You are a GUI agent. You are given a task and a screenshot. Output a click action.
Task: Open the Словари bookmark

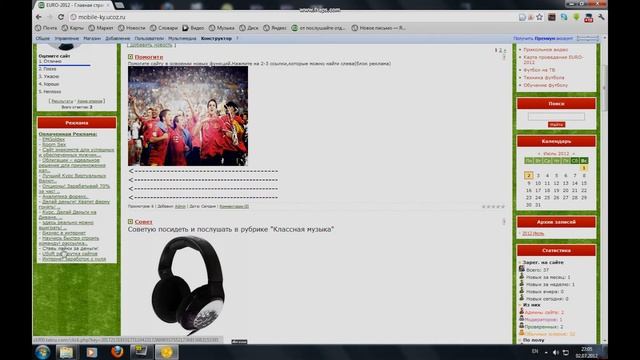pos(164,28)
